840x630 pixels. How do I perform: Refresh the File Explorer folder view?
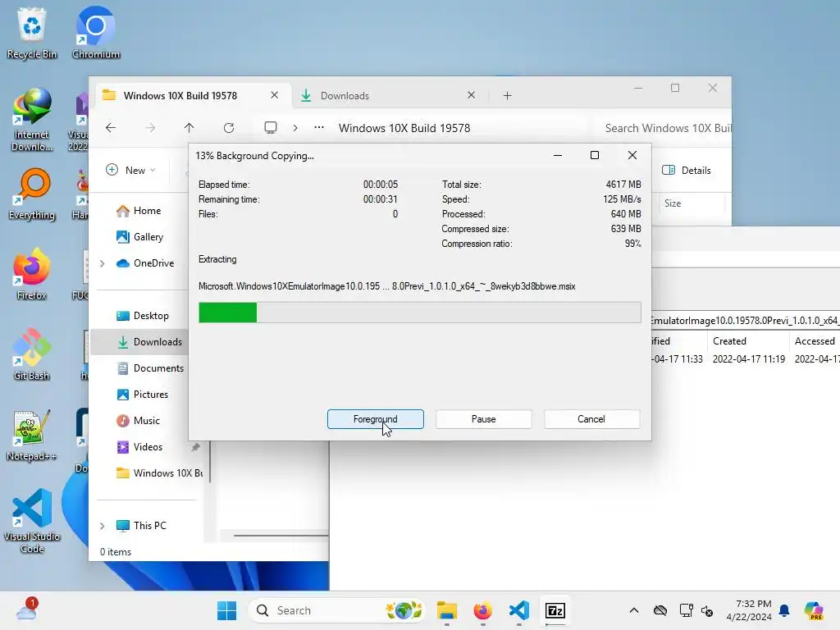point(229,127)
